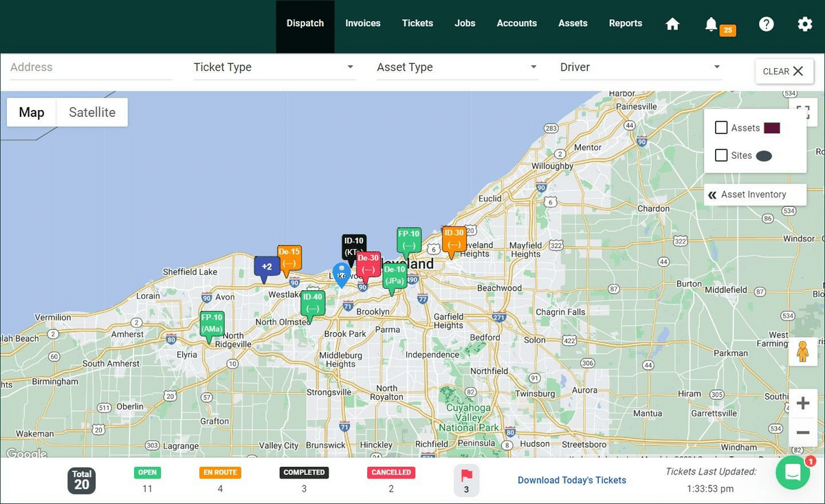
Task: Open the Driver dropdown
Action: click(640, 67)
